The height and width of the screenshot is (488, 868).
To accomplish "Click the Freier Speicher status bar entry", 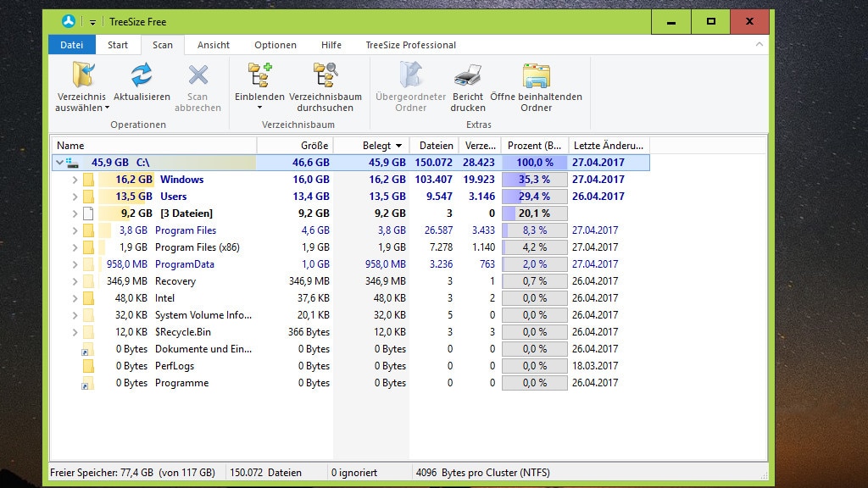I will (133, 473).
